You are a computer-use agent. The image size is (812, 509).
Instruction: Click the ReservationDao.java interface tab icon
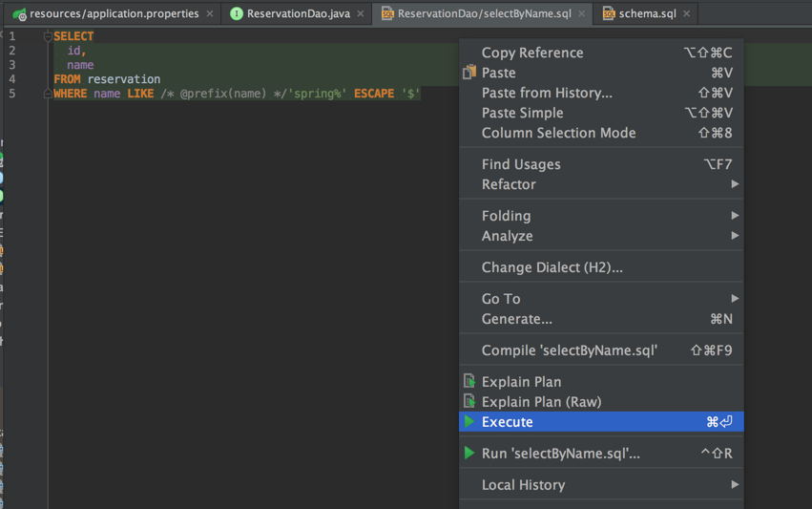click(x=237, y=13)
